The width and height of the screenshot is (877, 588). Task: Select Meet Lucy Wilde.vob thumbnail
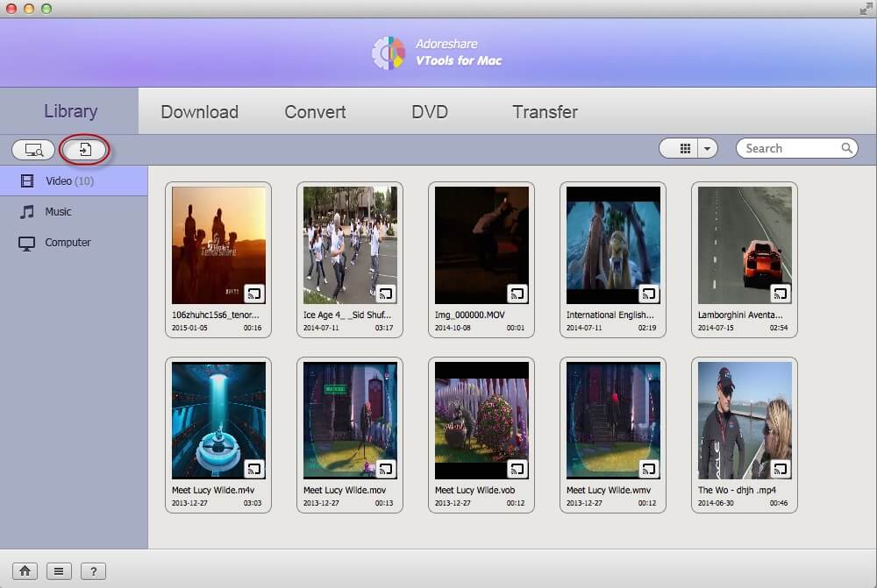481,421
